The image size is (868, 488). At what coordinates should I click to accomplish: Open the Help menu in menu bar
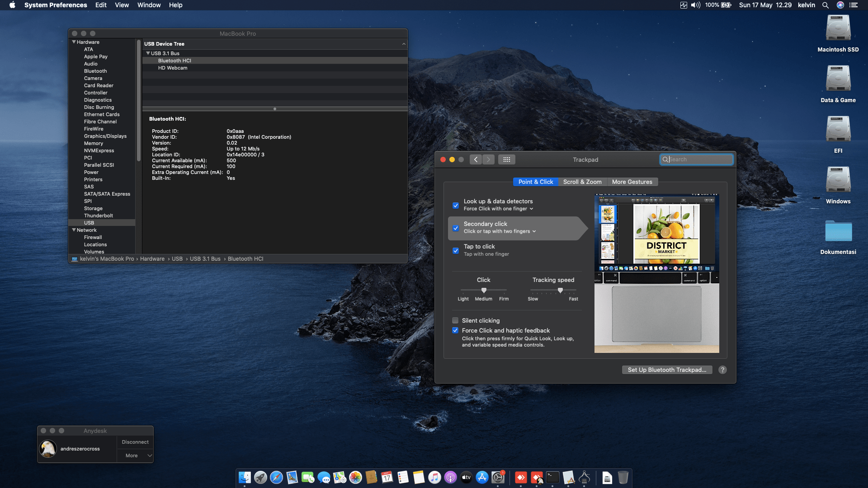(176, 5)
